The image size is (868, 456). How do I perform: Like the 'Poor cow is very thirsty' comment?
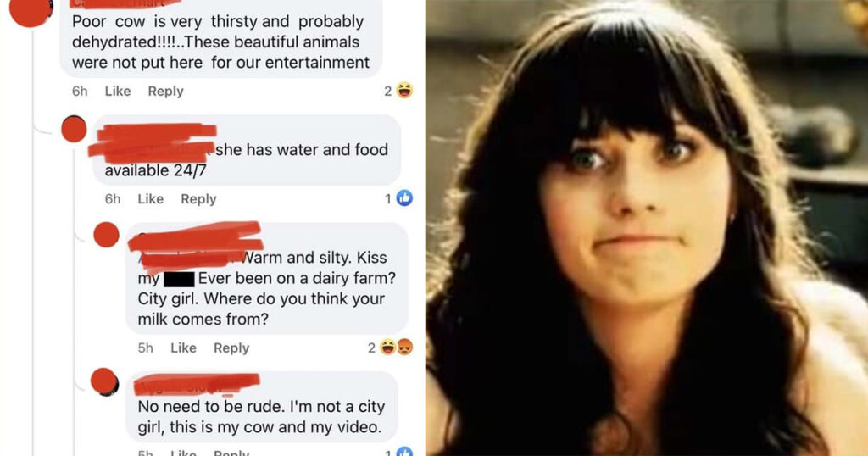(118, 91)
